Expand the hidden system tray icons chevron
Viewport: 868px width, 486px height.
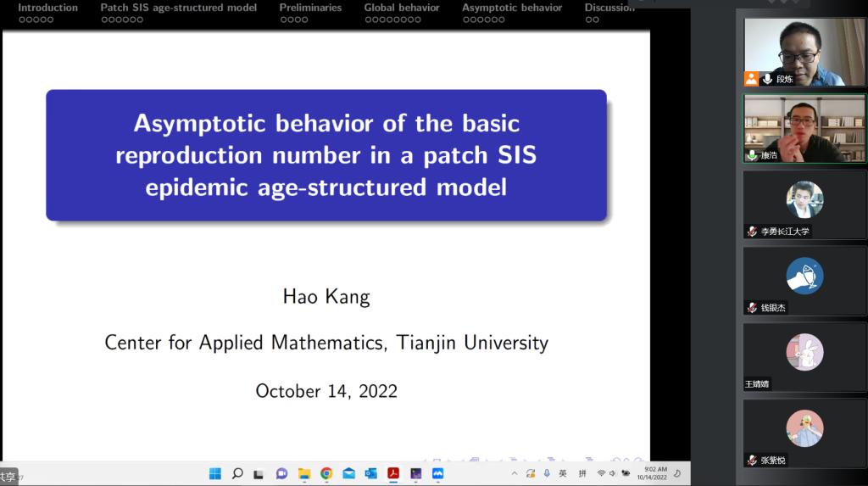pyautogui.click(x=514, y=473)
